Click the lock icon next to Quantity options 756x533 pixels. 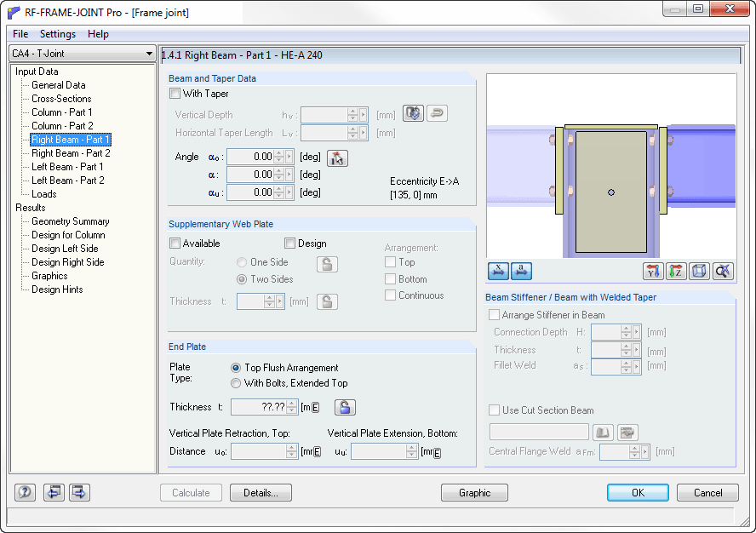point(327,264)
